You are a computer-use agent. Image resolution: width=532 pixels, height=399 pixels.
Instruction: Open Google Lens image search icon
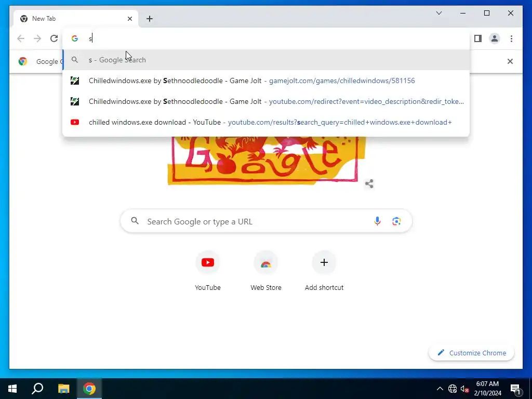(x=396, y=221)
